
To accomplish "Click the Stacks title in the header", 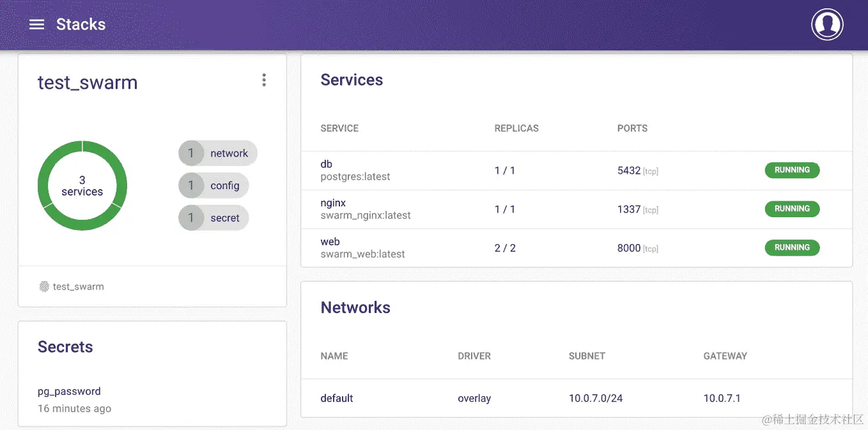I will point(81,24).
